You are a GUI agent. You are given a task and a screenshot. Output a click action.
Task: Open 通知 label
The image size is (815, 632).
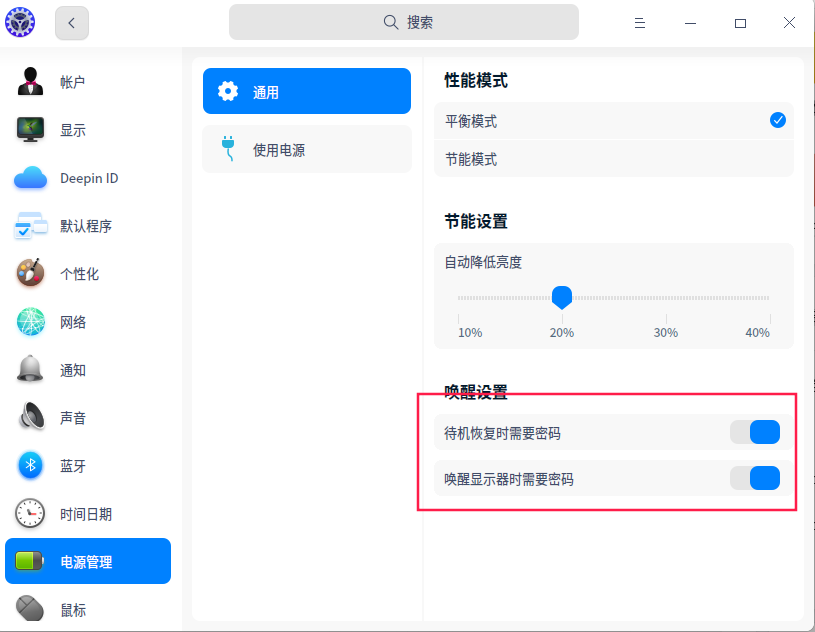click(73, 370)
